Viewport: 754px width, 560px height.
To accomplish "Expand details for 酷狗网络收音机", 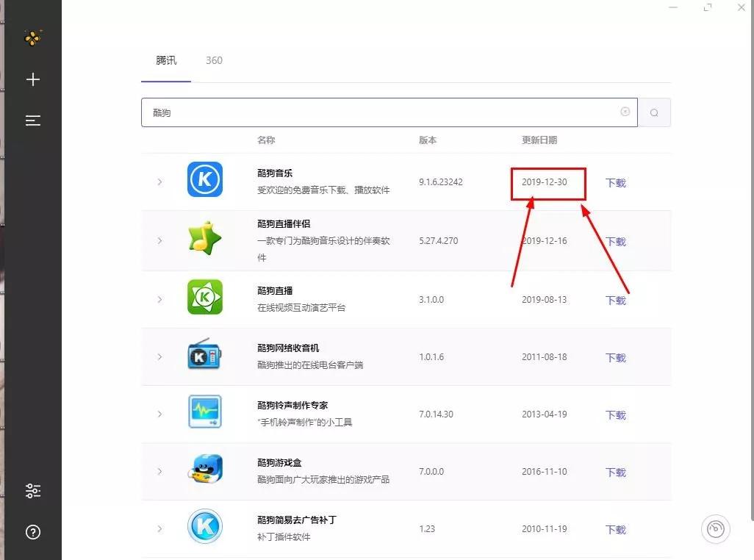I will pyautogui.click(x=159, y=356).
